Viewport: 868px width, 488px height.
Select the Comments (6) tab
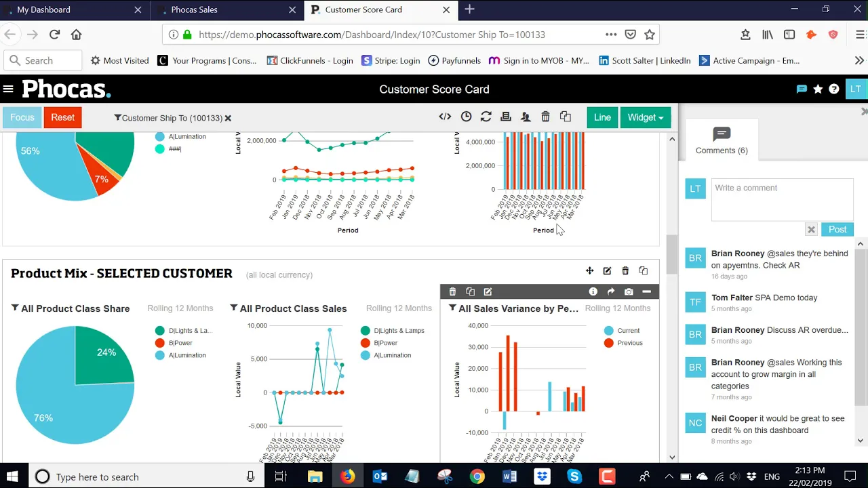722,141
